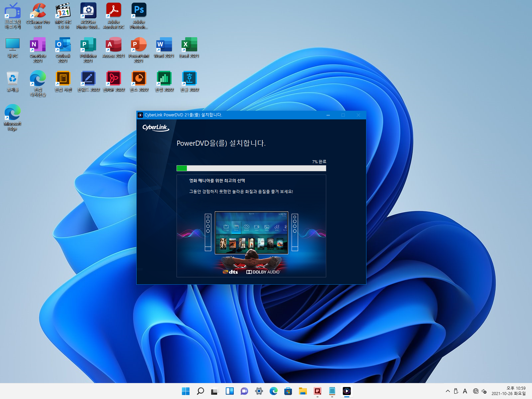The height and width of the screenshot is (399, 532).
Task: Expand the hidden system tray icons chevron
Action: [448, 391]
